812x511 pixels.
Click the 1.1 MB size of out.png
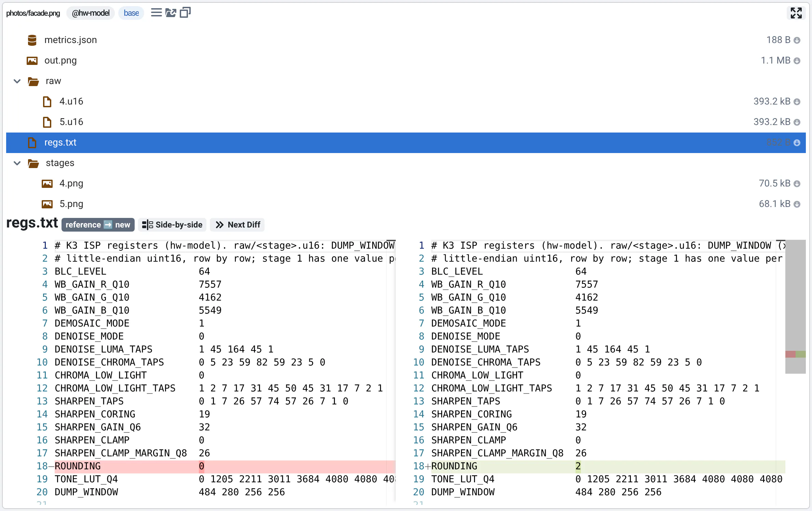[775, 60]
